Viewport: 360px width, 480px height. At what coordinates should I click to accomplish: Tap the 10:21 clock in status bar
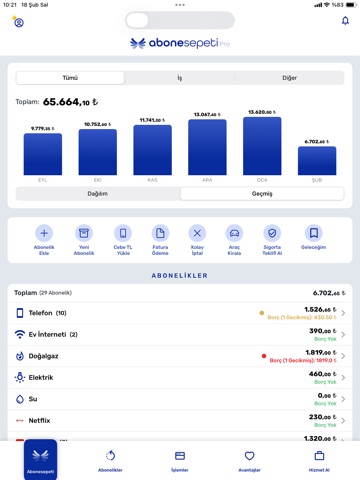pyautogui.click(x=10, y=5)
